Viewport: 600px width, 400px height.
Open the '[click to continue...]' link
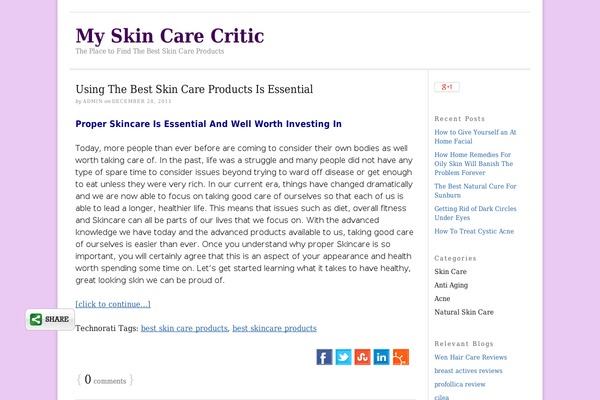(x=113, y=304)
